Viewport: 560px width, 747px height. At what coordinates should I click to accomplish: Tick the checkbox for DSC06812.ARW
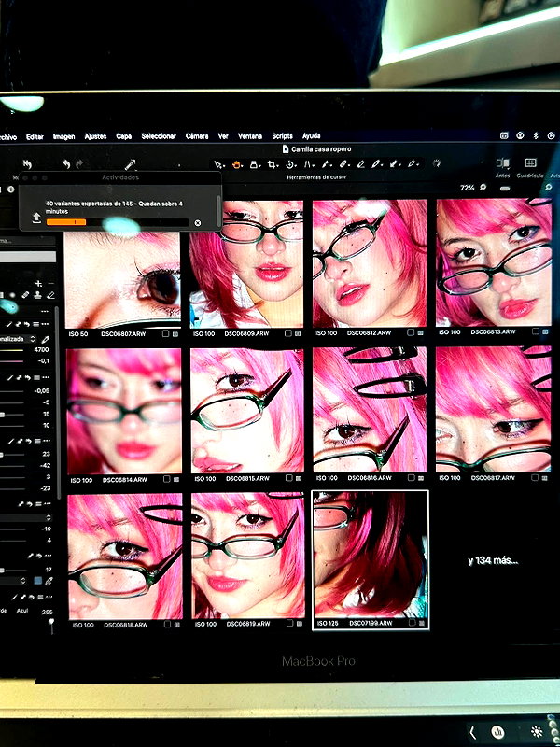411,333
